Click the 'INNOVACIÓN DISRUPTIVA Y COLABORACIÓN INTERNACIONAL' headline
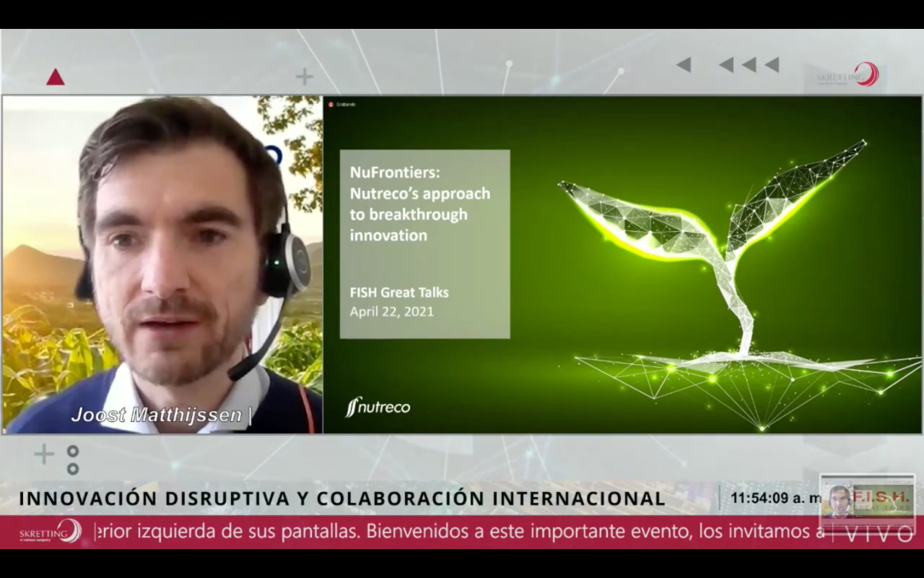 click(342, 498)
